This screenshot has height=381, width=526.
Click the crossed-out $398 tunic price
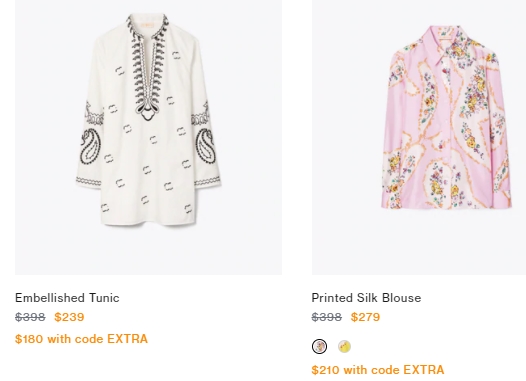tap(30, 317)
